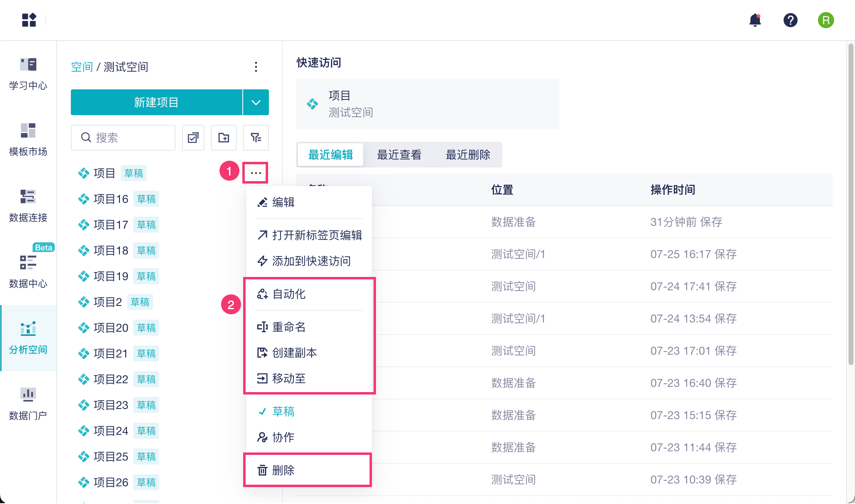
Task: Choose 重命名 in the context menu
Action: coord(289,327)
